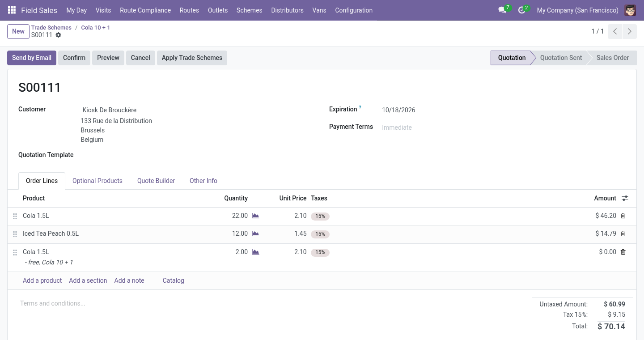Go back to Trade Schemes breadcrumb
This screenshot has width=644, height=340.
(51, 27)
